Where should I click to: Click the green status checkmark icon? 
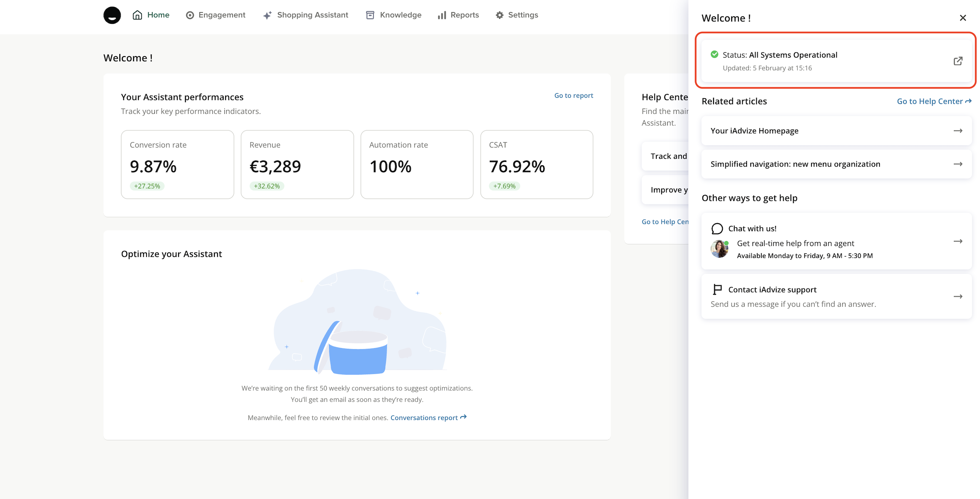pyautogui.click(x=714, y=55)
